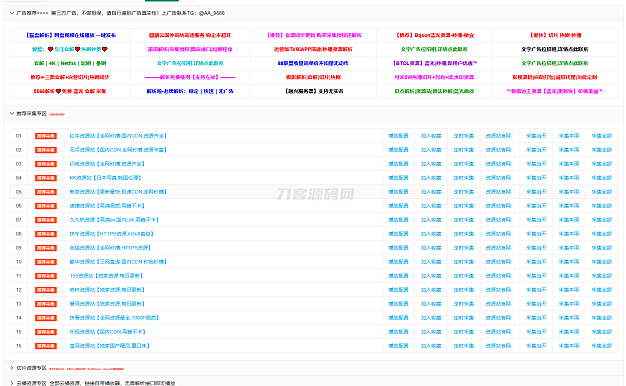This screenshot has width=626, height=386.
Task: Select the row number 05 cell
Action: (18, 192)
